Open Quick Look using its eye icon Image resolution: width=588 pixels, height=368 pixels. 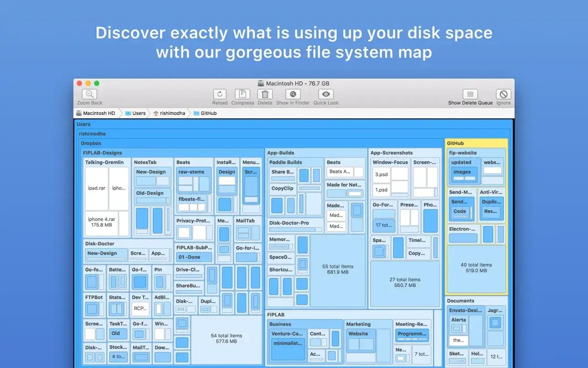tap(326, 94)
